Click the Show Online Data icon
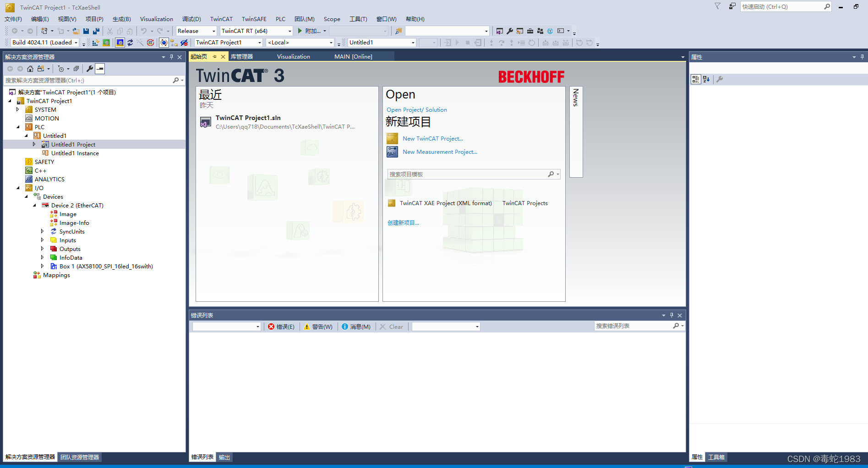 tap(164, 43)
